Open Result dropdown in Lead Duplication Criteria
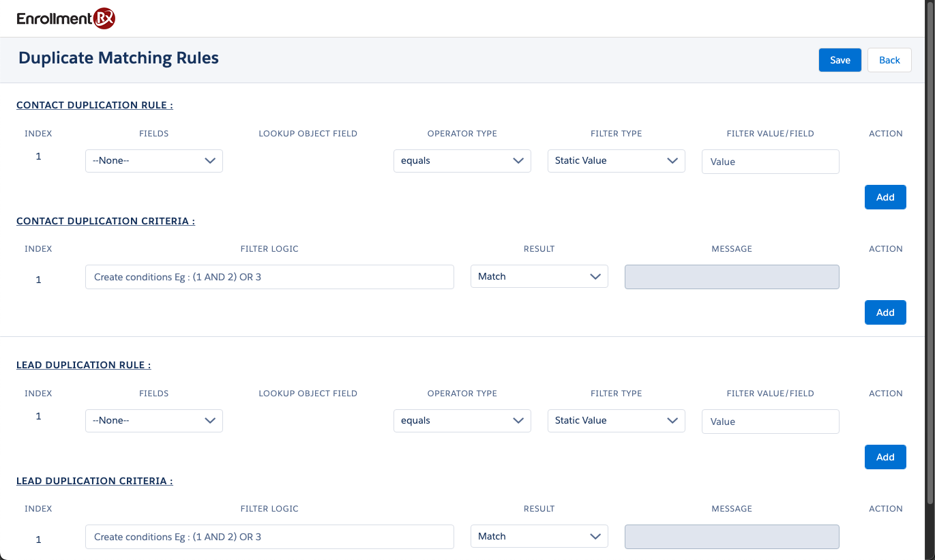The image size is (935, 560). coord(539,537)
